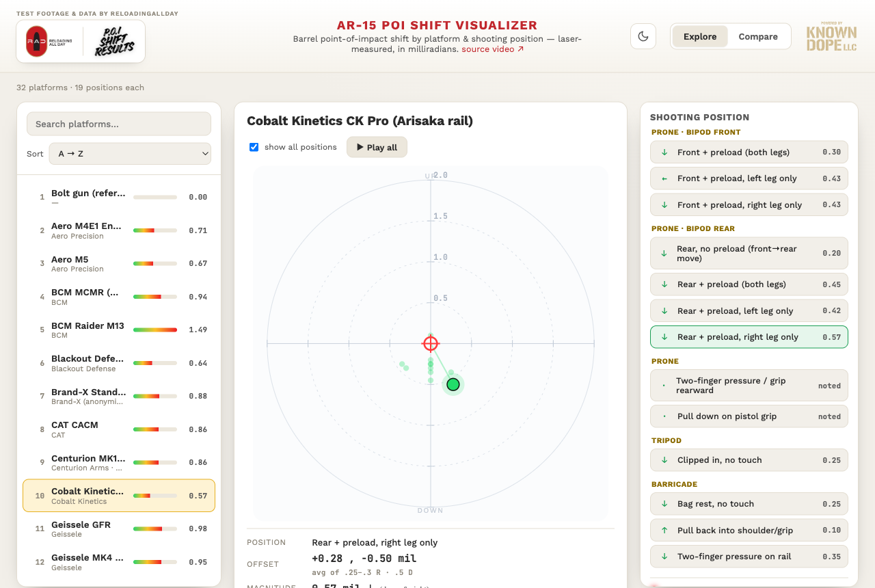Select the Geissele GFR platform
This screenshot has height=588, width=875.
[x=119, y=529]
